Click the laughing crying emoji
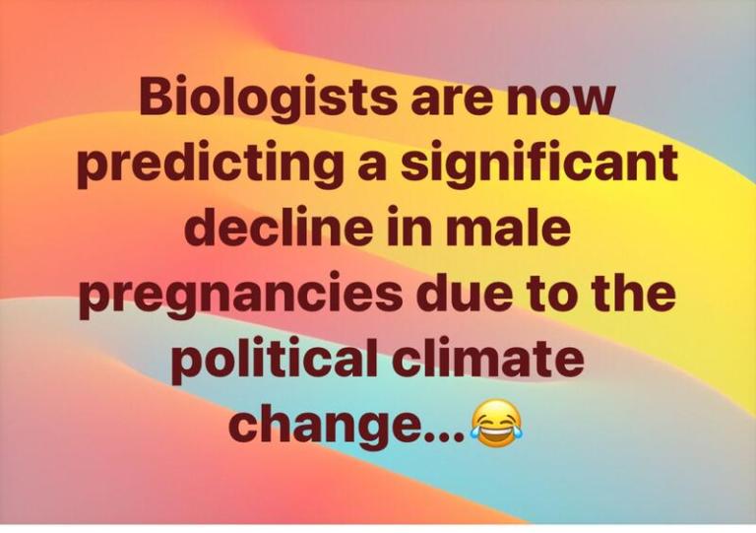This screenshot has height=533, width=756. point(496,424)
